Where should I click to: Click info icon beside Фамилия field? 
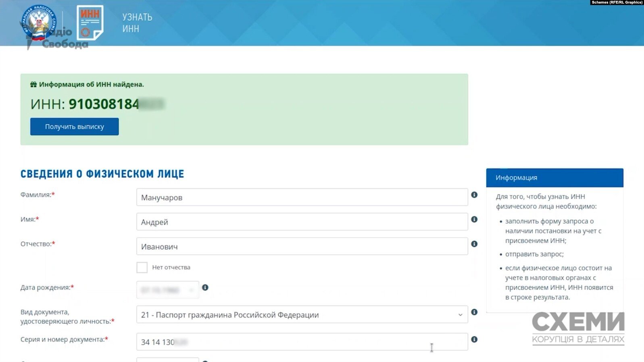(x=474, y=195)
